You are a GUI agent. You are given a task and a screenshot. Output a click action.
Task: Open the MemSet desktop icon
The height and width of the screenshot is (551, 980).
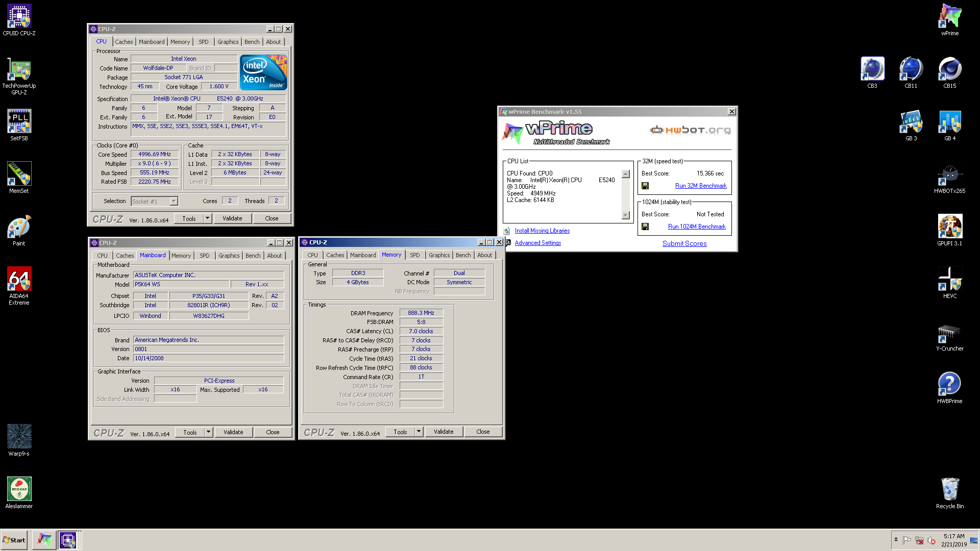coord(19,178)
